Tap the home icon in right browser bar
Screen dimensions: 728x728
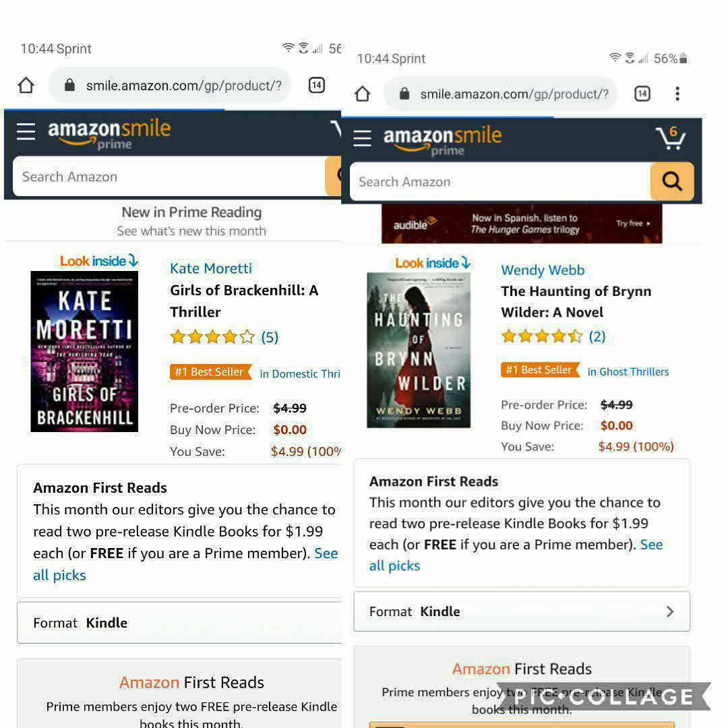362,94
